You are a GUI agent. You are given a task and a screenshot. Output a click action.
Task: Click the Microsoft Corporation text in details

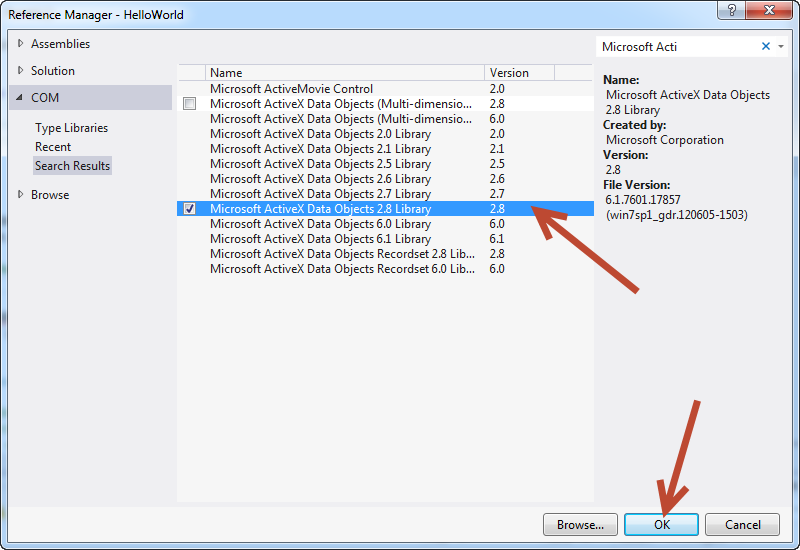[664, 140]
